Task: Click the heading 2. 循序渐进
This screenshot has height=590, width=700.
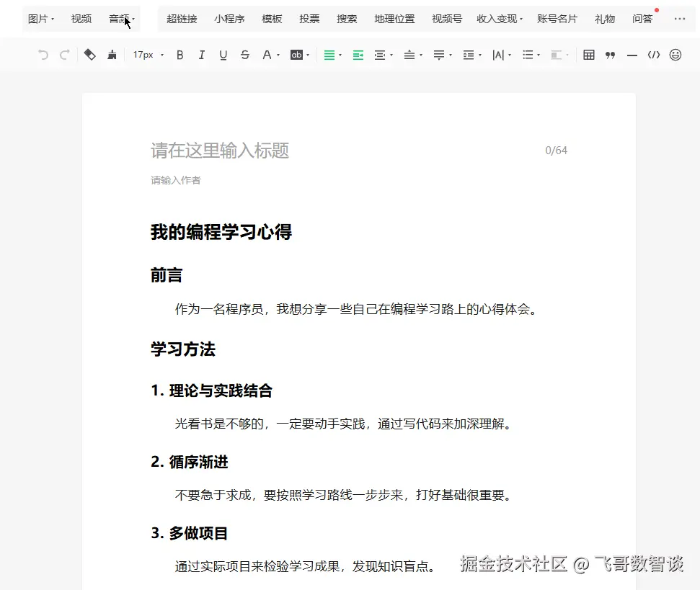Action: [190, 462]
